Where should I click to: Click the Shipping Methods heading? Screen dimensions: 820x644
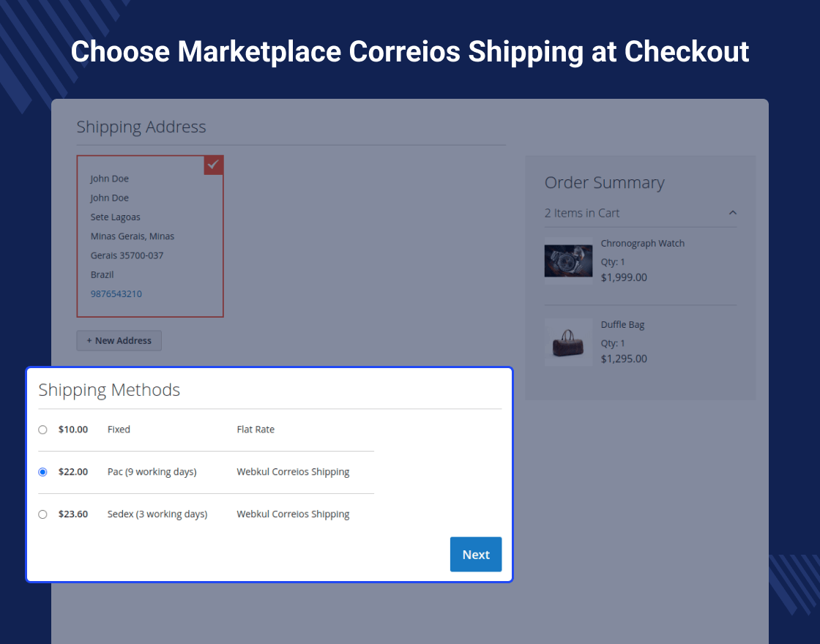109,390
